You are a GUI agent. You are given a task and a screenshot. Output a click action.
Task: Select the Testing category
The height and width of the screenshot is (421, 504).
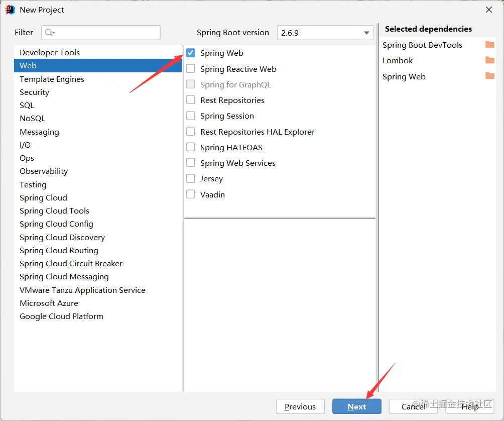click(x=98, y=184)
